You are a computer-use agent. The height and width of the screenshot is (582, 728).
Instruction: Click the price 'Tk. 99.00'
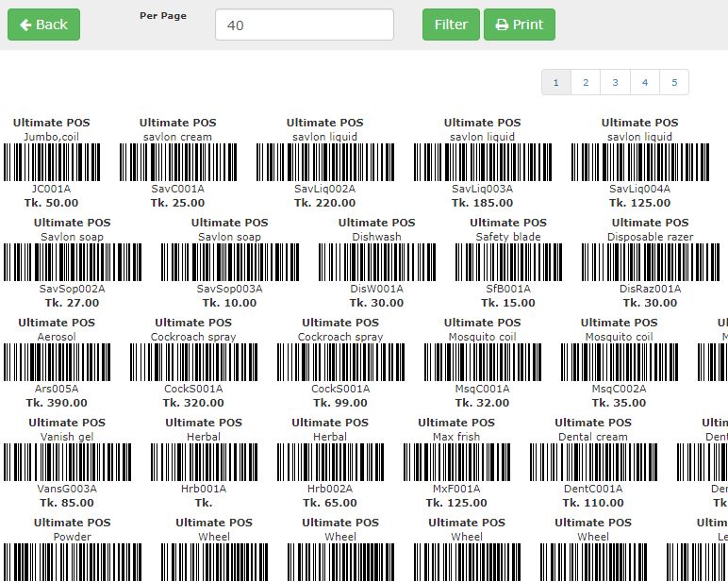[340, 403]
